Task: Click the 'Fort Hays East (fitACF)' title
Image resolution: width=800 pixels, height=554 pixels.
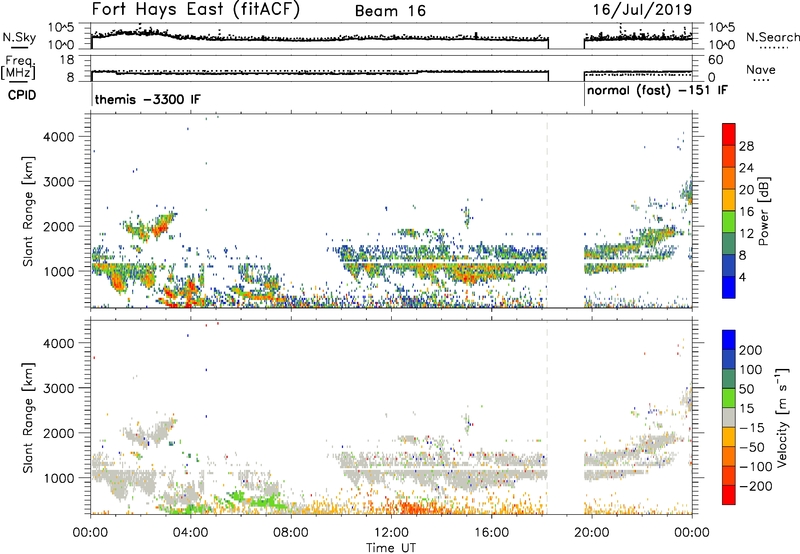Action: point(196,10)
